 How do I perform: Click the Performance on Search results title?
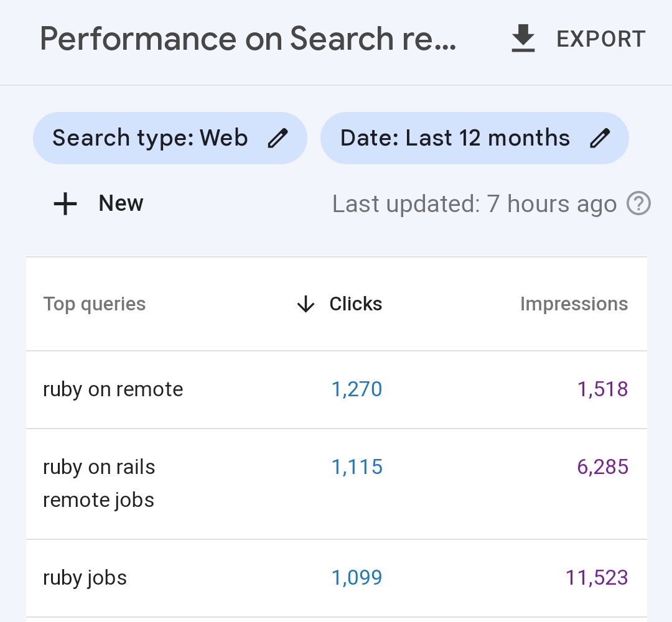click(x=248, y=39)
